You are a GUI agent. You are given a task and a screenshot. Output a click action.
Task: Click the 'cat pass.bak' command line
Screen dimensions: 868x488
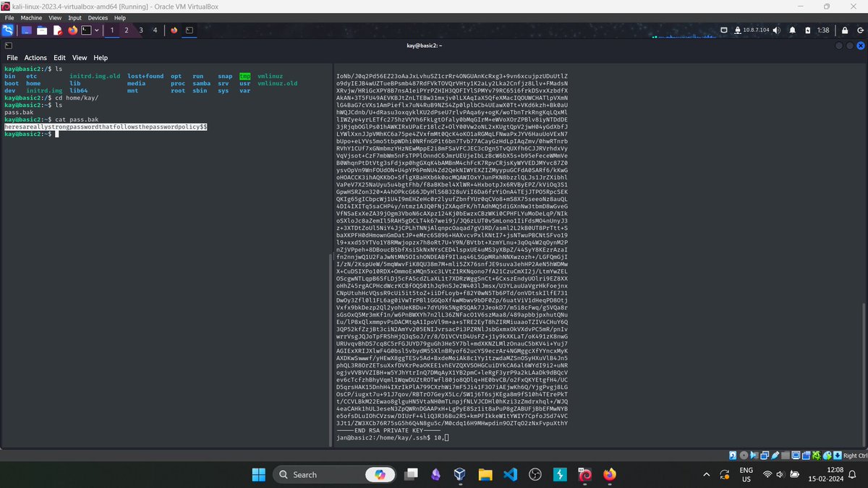point(51,119)
